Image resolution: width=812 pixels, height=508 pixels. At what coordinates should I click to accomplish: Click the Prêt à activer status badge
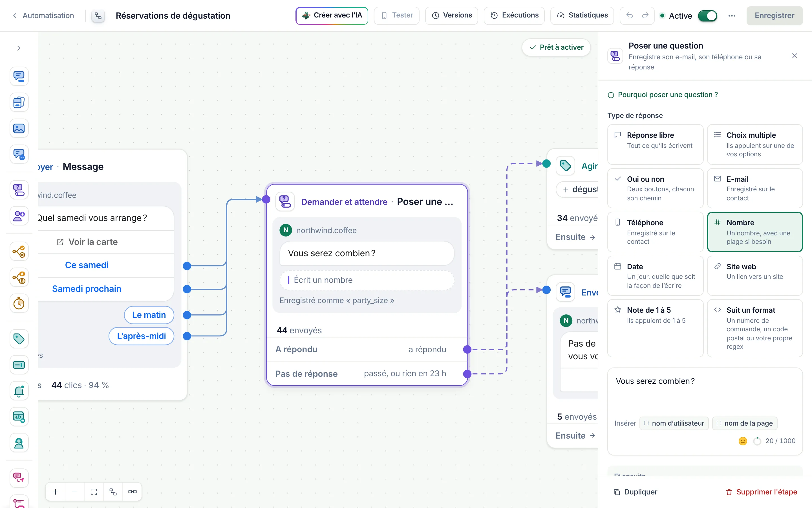click(x=556, y=47)
